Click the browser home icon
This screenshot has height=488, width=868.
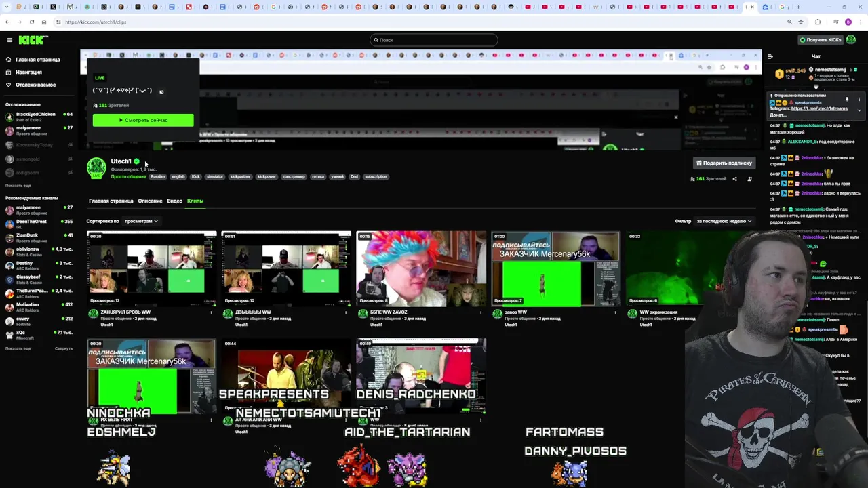(x=44, y=22)
